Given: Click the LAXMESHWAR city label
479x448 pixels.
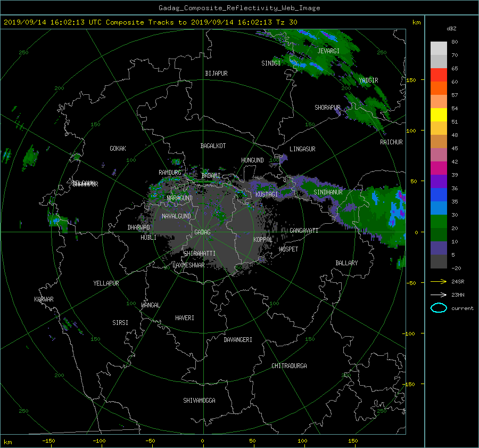Looking at the screenshot, I should pos(188,265).
